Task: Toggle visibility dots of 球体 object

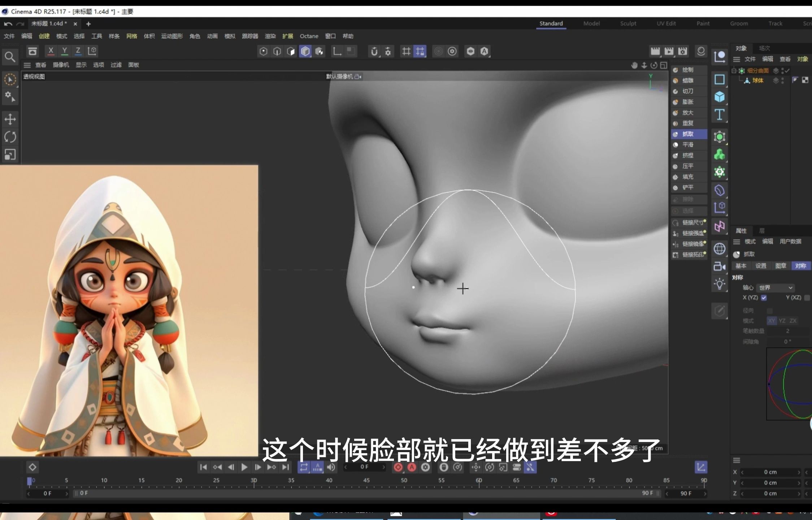Action: click(x=783, y=81)
